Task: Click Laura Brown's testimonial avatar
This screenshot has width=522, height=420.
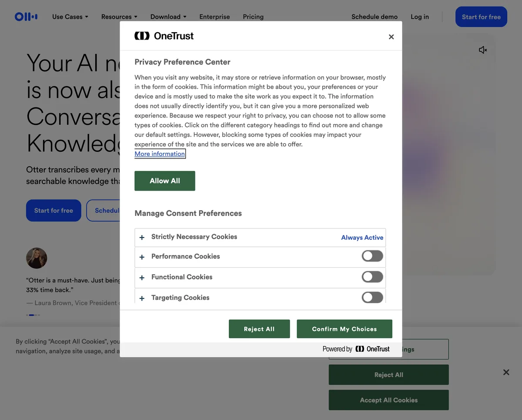Action: 37,258
